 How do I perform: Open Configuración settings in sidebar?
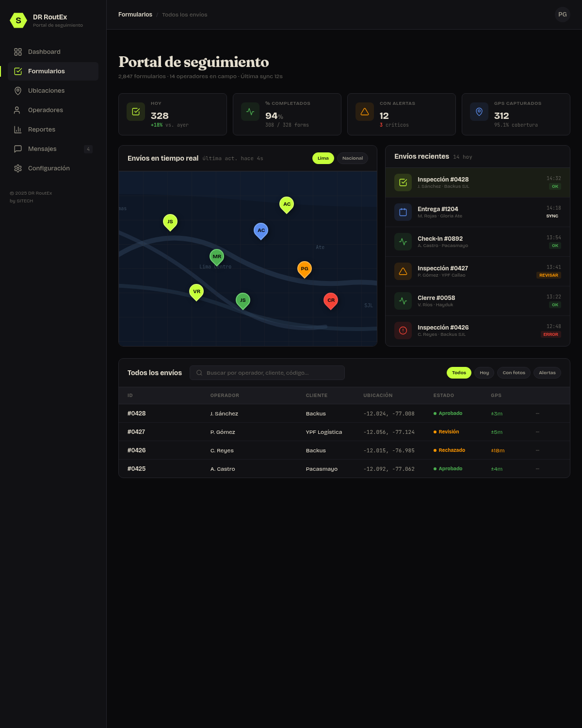coord(53,168)
